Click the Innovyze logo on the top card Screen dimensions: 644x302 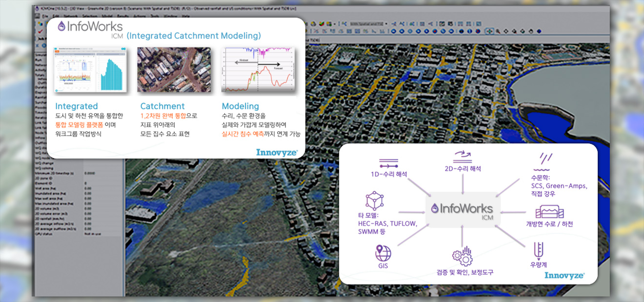pos(277,152)
